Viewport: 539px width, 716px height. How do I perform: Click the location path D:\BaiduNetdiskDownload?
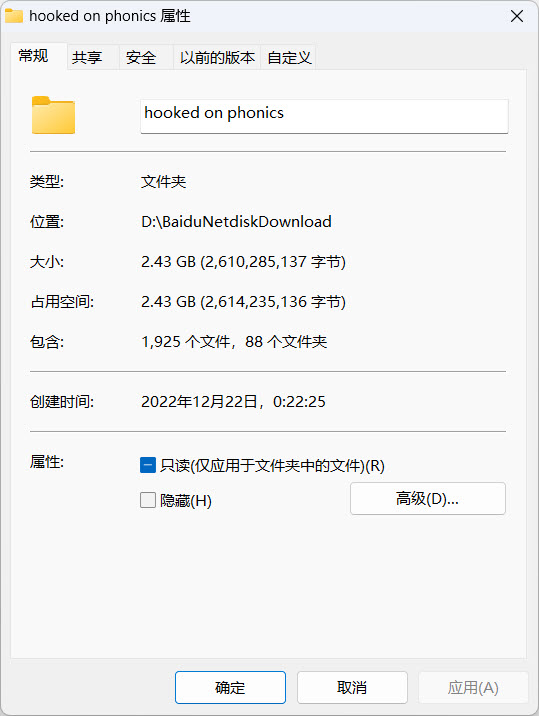pyautogui.click(x=236, y=221)
